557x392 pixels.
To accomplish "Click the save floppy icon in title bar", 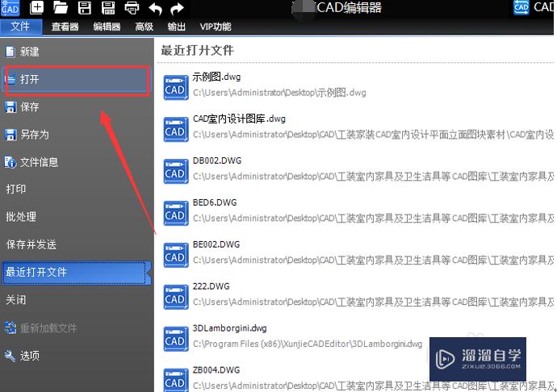I will [85, 7].
